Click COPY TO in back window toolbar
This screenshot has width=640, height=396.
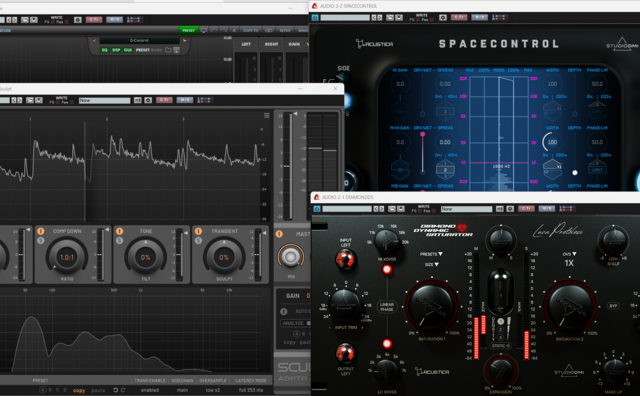click(x=251, y=30)
